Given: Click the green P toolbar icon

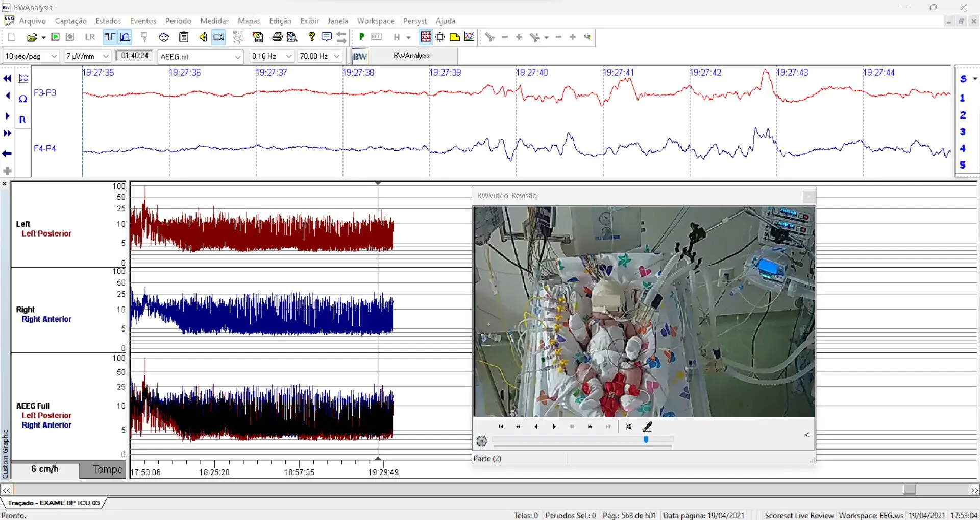Looking at the screenshot, I should pos(361,37).
